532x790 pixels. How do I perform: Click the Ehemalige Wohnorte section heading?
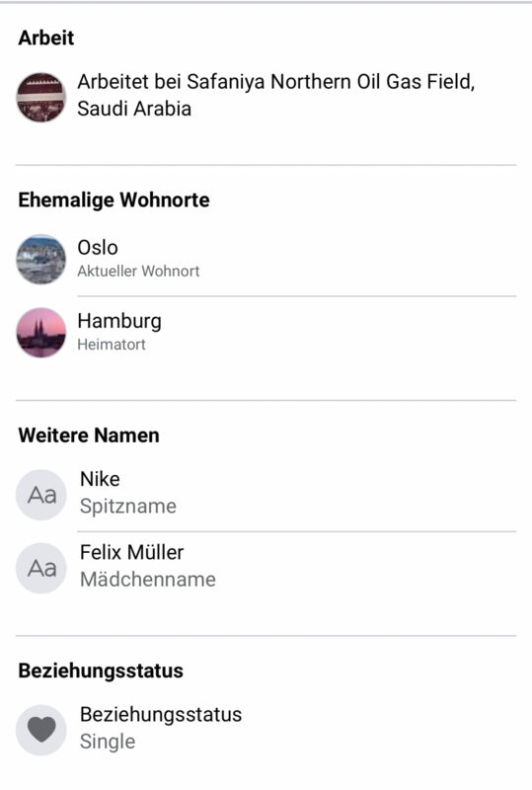click(x=114, y=200)
